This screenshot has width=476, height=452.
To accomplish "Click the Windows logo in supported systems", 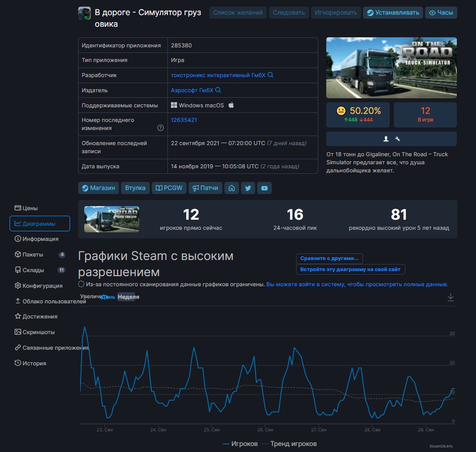I will click(x=174, y=105).
